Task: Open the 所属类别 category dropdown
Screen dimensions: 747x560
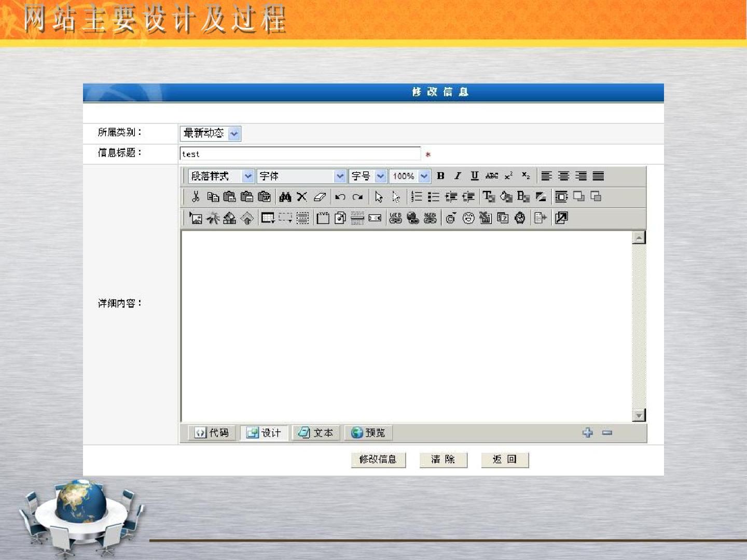Action: pos(234,133)
